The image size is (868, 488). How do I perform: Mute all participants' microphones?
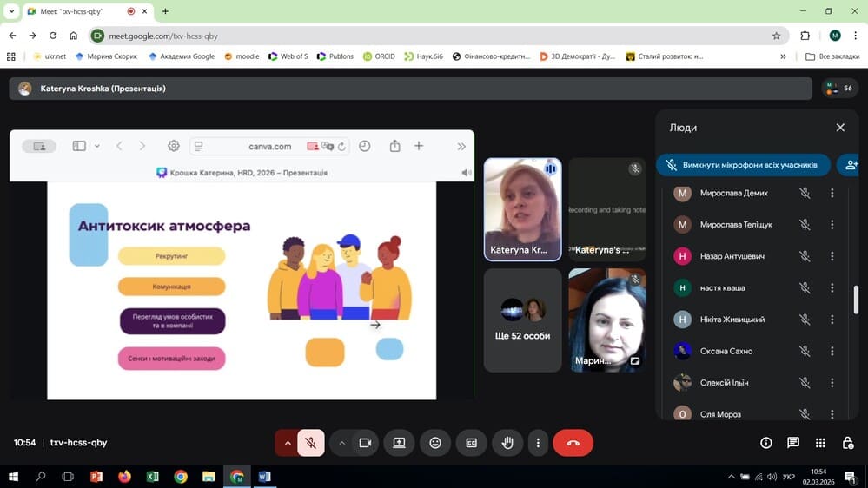pyautogui.click(x=741, y=165)
